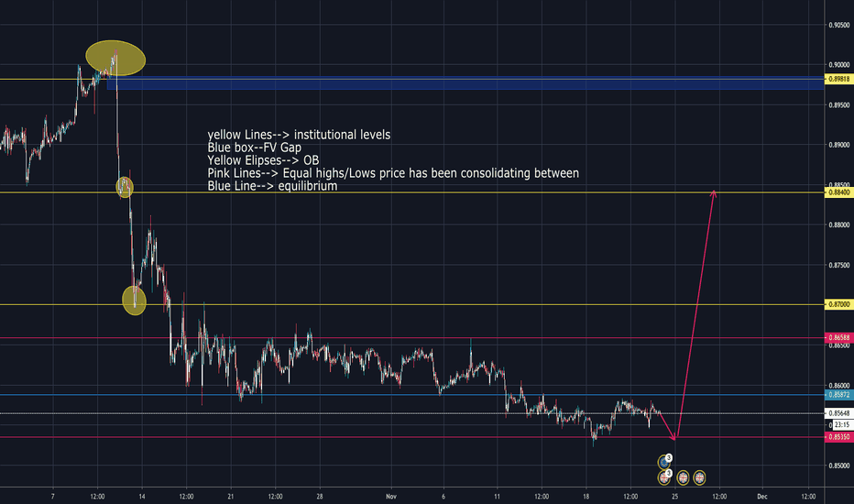Viewport: 854px width, 504px height.
Task: Click the 23:15 candle countdown timer
Action: 839,425
